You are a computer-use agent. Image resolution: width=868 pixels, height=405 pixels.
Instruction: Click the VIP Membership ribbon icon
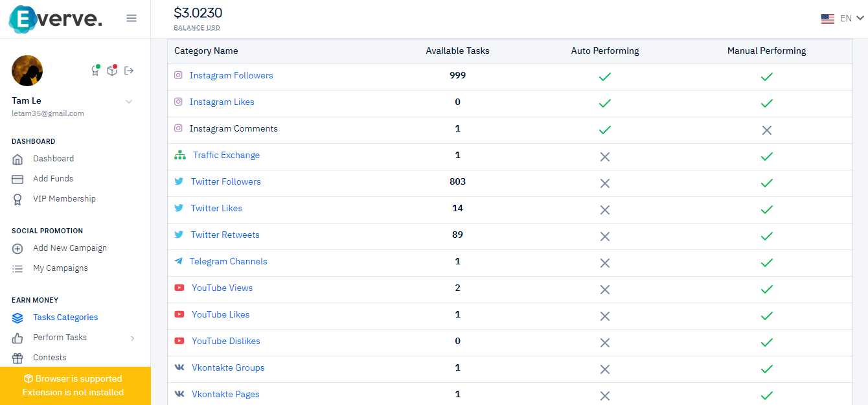tap(17, 199)
